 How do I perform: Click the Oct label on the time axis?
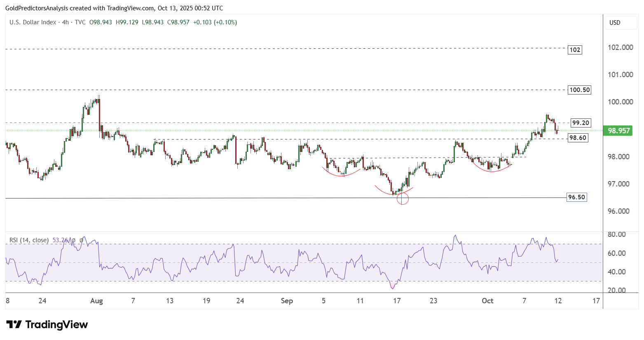pyautogui.click(x=487, y=301)
